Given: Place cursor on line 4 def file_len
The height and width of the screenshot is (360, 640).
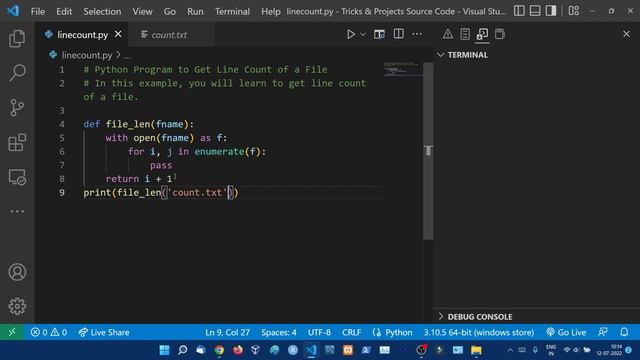Looking at the screenshot, I should click(138, 124).
